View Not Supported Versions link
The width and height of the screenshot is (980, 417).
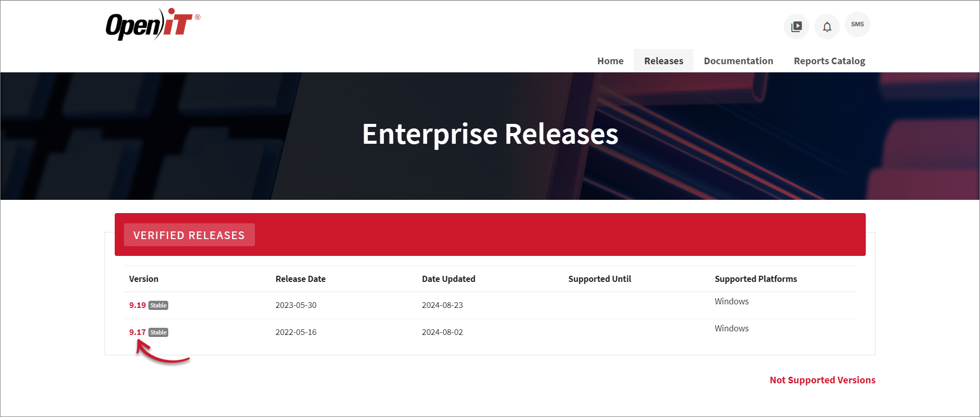[822, 380]
